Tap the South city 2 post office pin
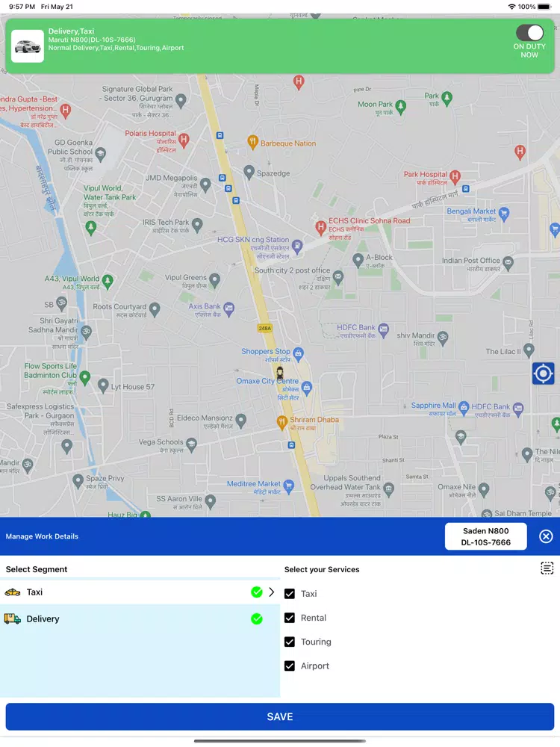The width and height of the screenshot is (560, 747). (338, 277)
